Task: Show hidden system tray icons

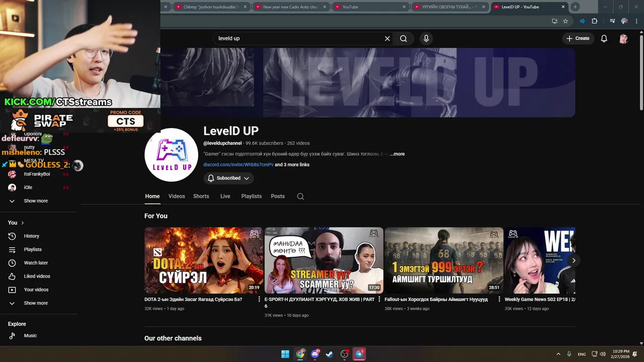Action: click(x=558, y=354)
